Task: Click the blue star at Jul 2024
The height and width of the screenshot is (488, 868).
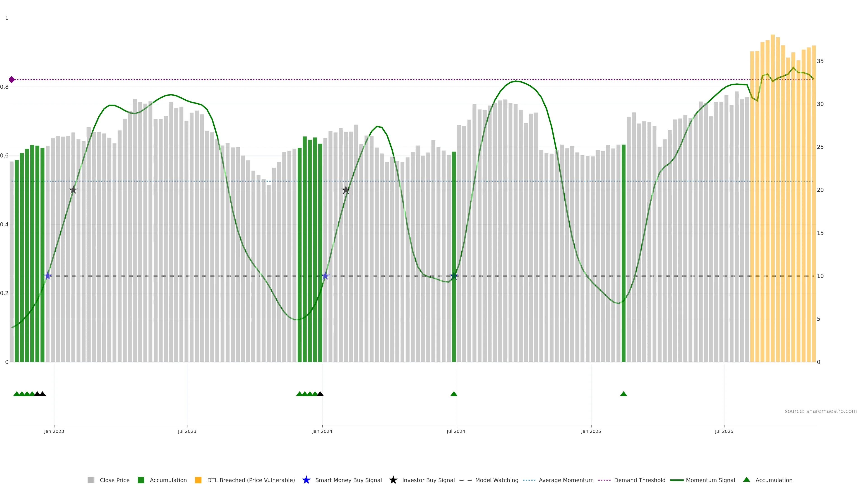Action: point(454,276)
